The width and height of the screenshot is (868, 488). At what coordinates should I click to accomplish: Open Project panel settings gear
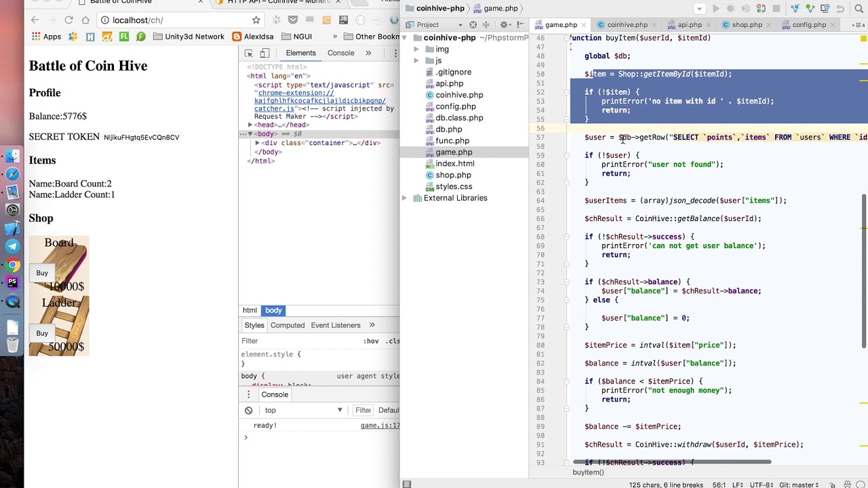coord(504,25)
